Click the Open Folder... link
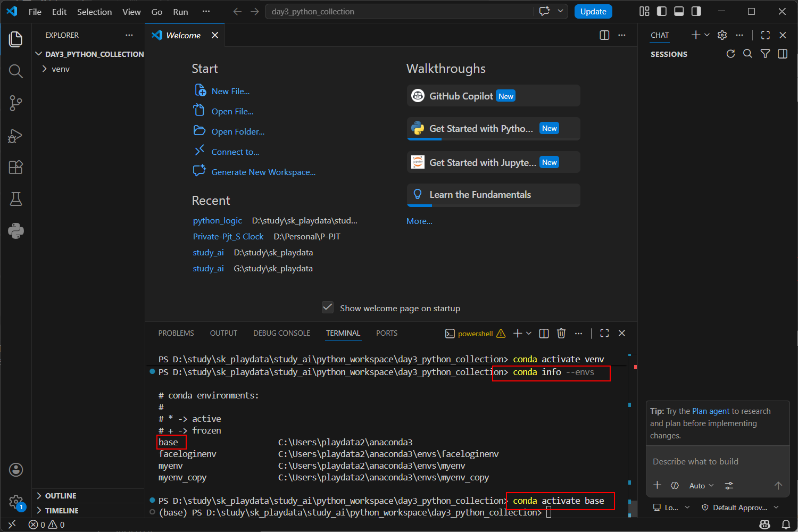This screenshot has width=798, height=532. 238,132
